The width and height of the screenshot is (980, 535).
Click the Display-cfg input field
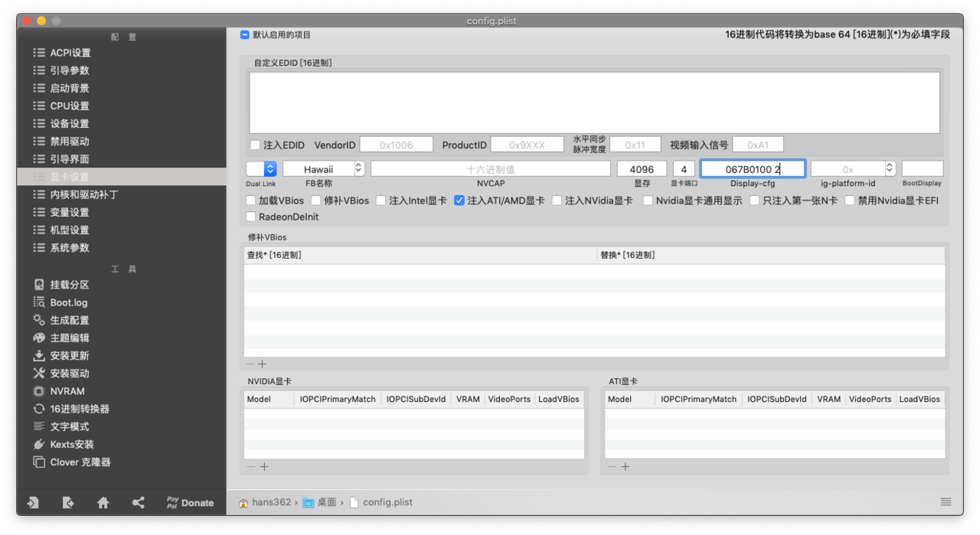(x=753, y=168)
